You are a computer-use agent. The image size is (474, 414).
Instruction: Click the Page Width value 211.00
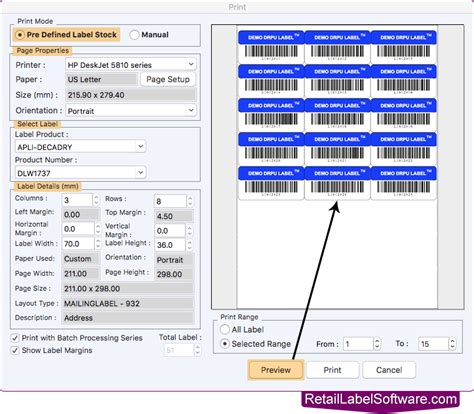click(81, 274)
